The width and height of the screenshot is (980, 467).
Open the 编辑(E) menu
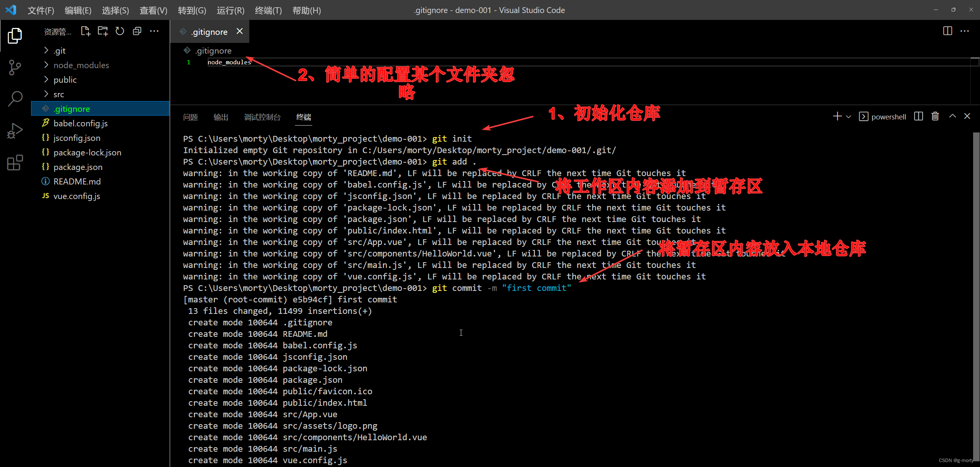point(78,10)
